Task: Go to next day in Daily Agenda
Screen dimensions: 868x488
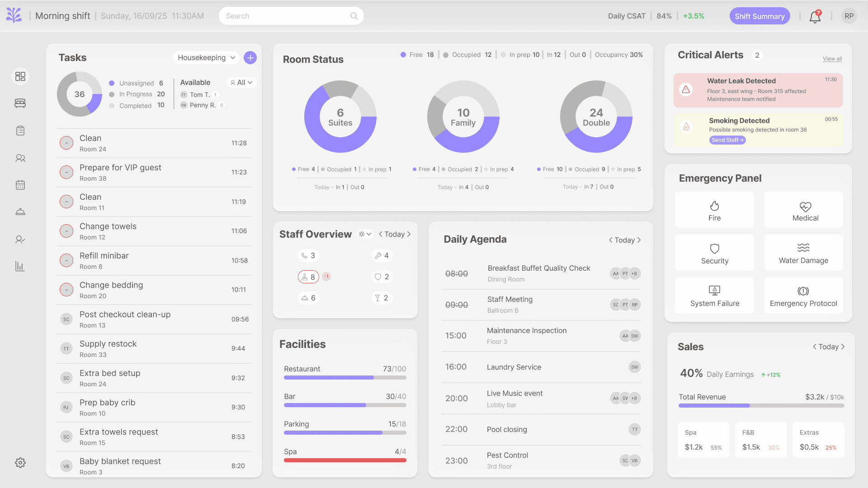Action: [639, 240]
